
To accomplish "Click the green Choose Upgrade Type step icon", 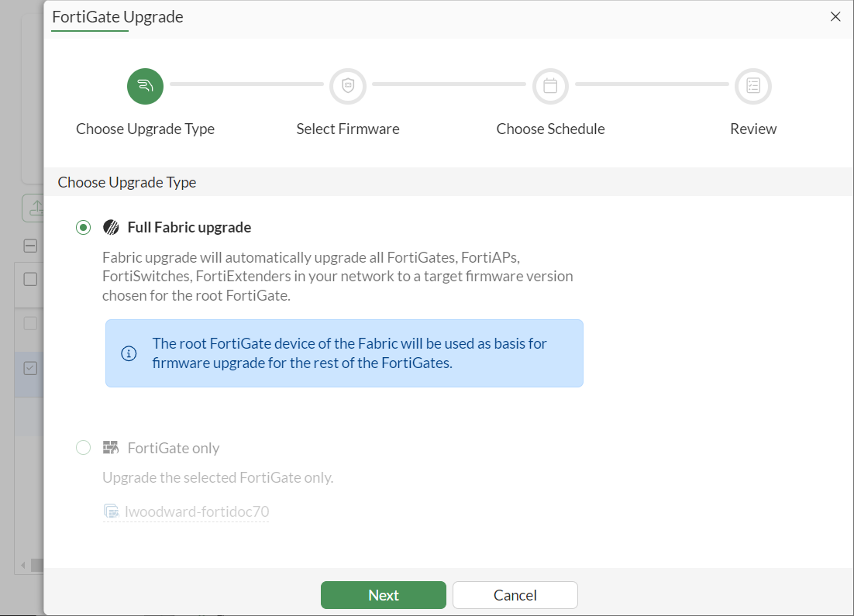I will tap(145, 86).
